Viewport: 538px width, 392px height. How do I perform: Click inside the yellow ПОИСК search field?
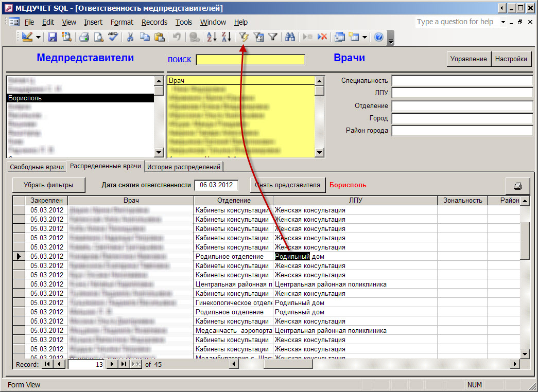coord(251,60)
